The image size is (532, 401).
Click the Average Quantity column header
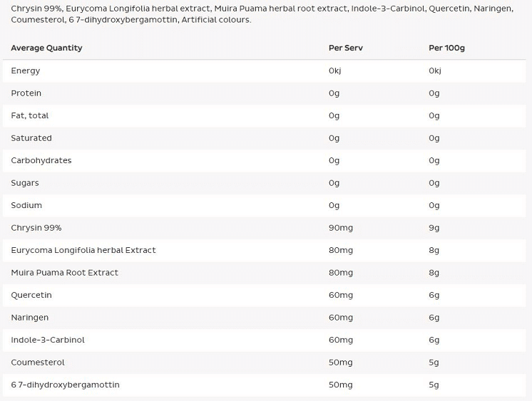point(46,48)
